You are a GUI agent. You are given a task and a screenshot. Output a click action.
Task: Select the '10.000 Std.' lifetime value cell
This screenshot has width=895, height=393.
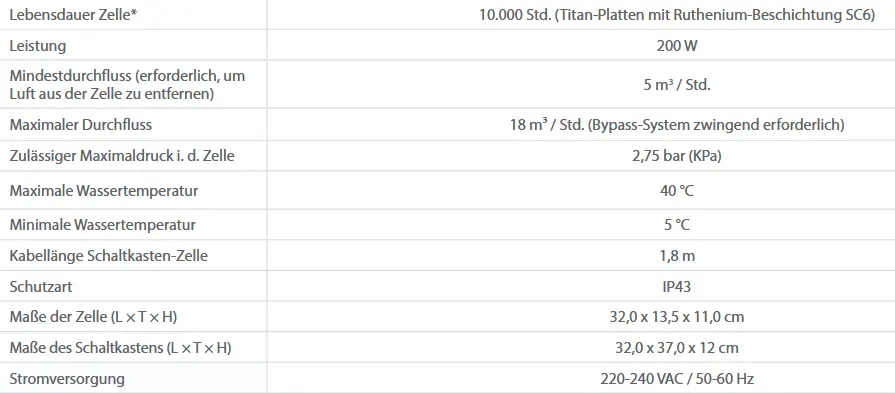[x=676, y=15]
